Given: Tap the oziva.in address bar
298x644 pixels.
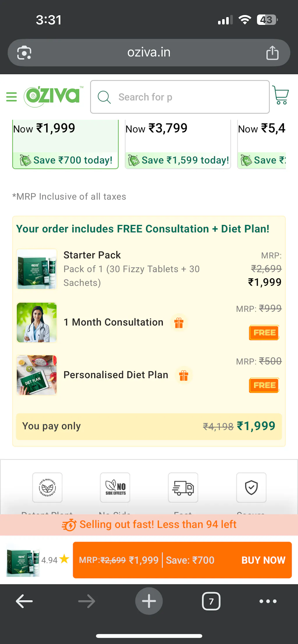Looking at the screenshot, I should coord(149,53).
